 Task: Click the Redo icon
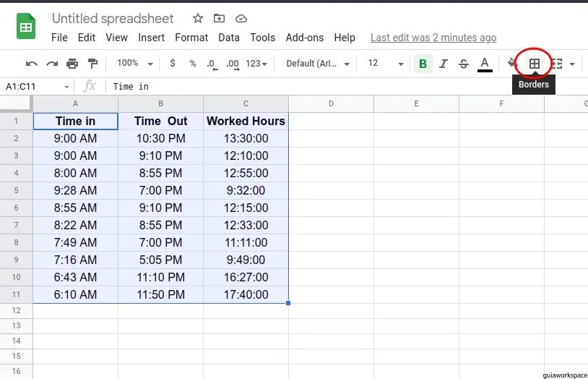click(52, 64)
